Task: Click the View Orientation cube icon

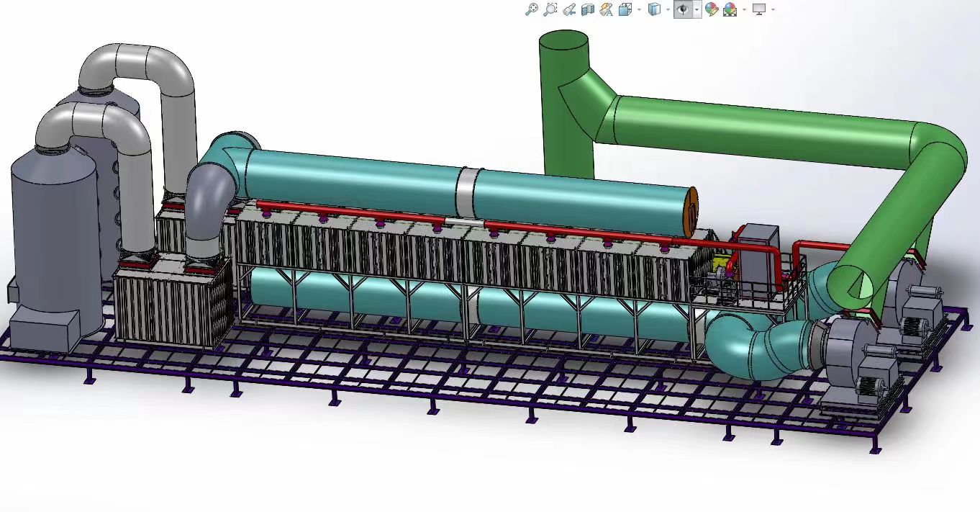Action: click(x=625, y=9)
